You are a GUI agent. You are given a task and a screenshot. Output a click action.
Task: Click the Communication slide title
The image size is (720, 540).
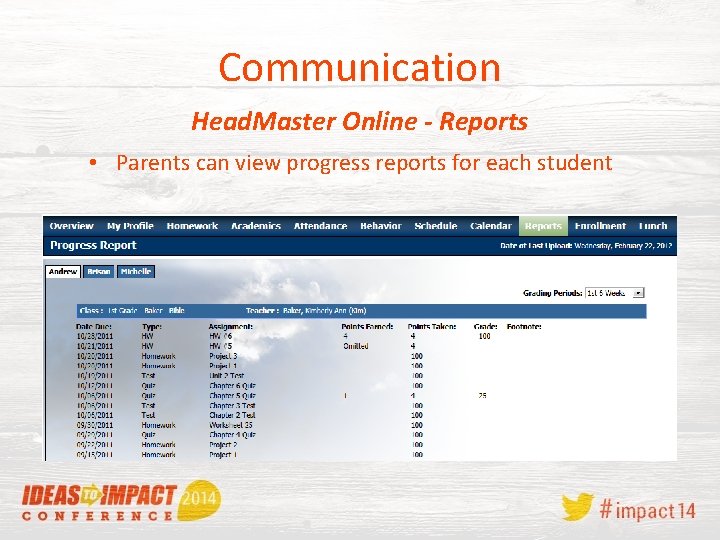coord(360,67)
